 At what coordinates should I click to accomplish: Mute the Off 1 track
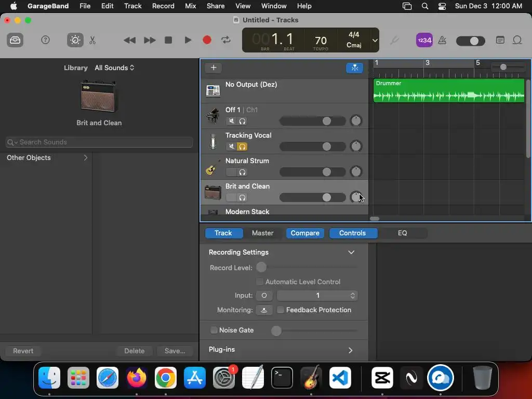pos(231,121)
